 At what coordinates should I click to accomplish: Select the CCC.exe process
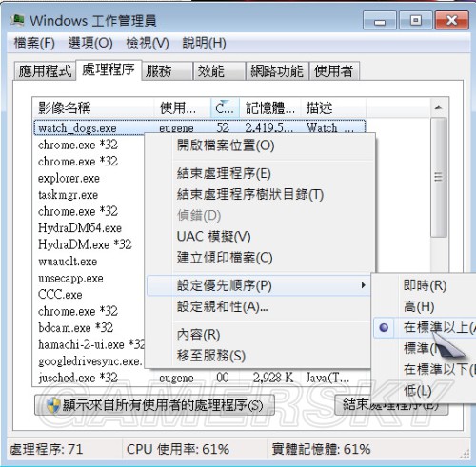[x=60, y=295]
